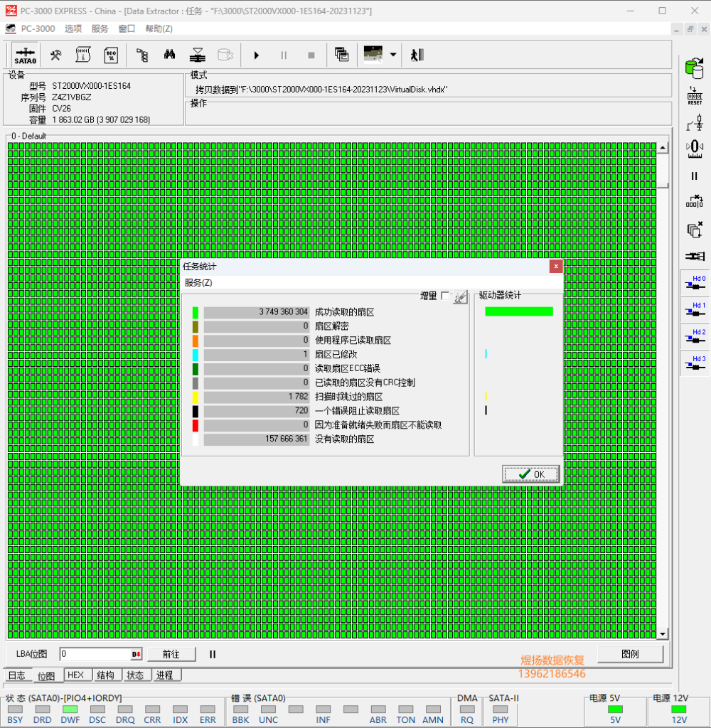
Task: Click the red D arrow in LBA field
Action: pos(136,654)
